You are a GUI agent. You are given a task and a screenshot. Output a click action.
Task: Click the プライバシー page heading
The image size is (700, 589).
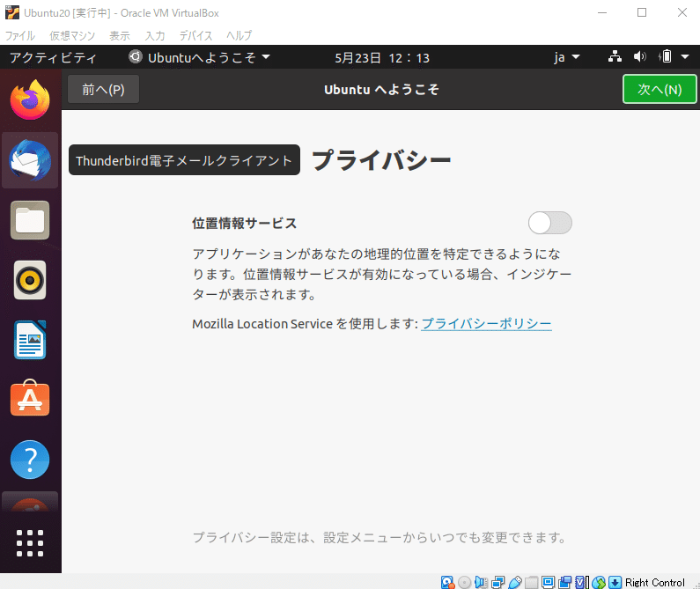pyautogui.click(x=381, y=160)
